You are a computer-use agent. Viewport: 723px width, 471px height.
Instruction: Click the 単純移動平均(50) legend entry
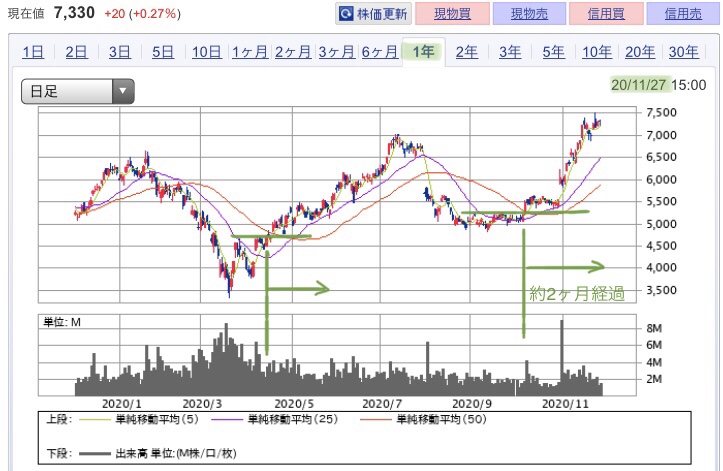click(x=423, y=419)
